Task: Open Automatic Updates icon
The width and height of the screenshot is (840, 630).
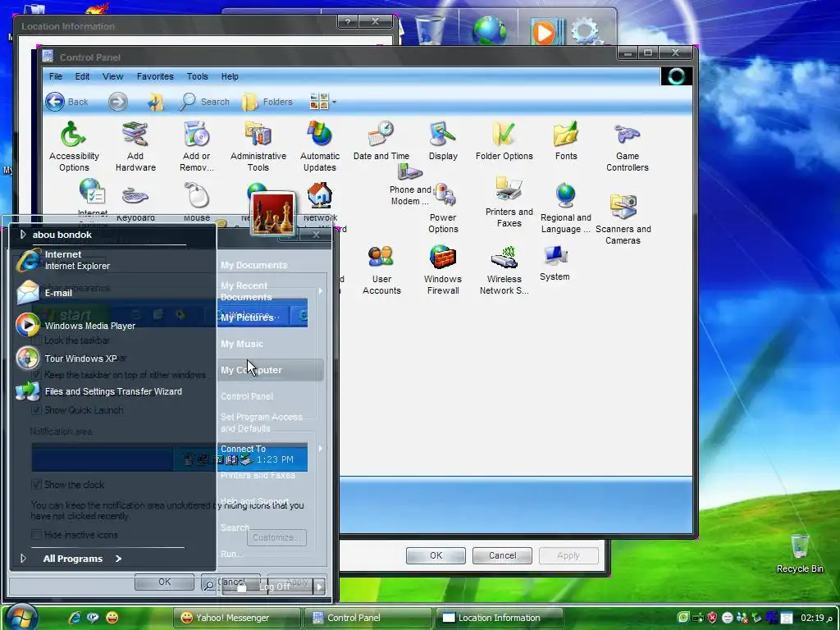Action: (x=320, y=146)
